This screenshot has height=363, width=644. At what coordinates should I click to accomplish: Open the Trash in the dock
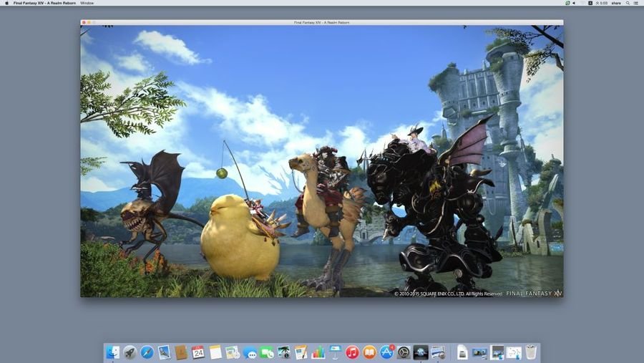(531, 352)
